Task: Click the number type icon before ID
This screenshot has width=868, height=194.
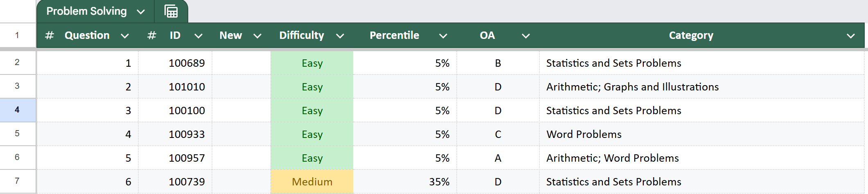Action: (x=151, y=36)
